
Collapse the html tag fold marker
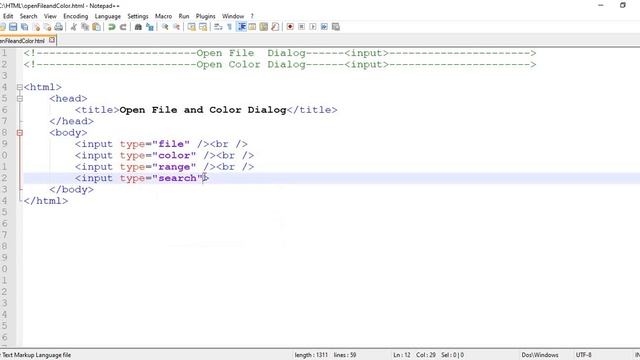click(x=20, y=87)
